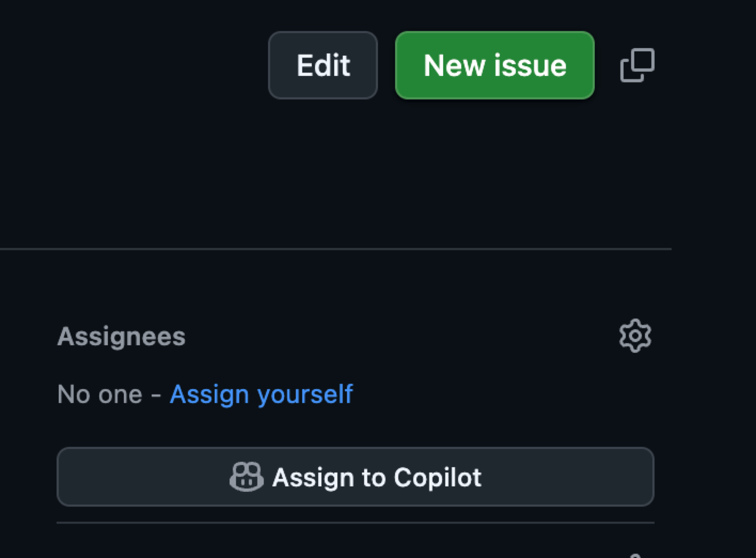Viewport: 756px width, 558px height.
Task: Click the Edit button
Action: [x=323, y=65]
